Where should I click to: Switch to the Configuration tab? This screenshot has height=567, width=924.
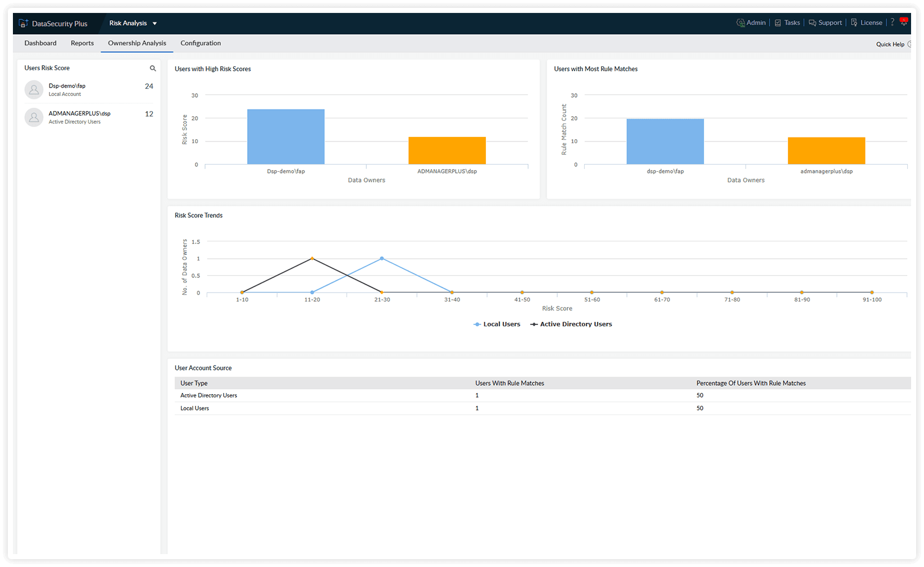(x=201, y=43)
